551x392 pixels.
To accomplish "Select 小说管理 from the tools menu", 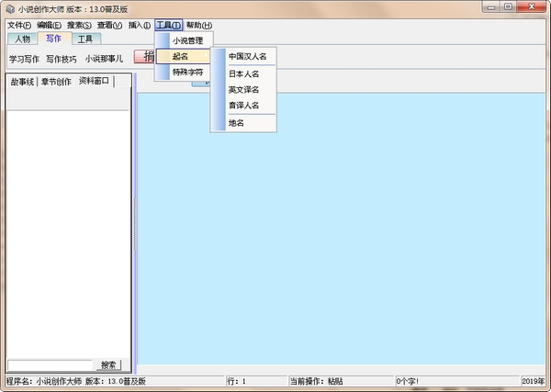I will click(187, 40).
